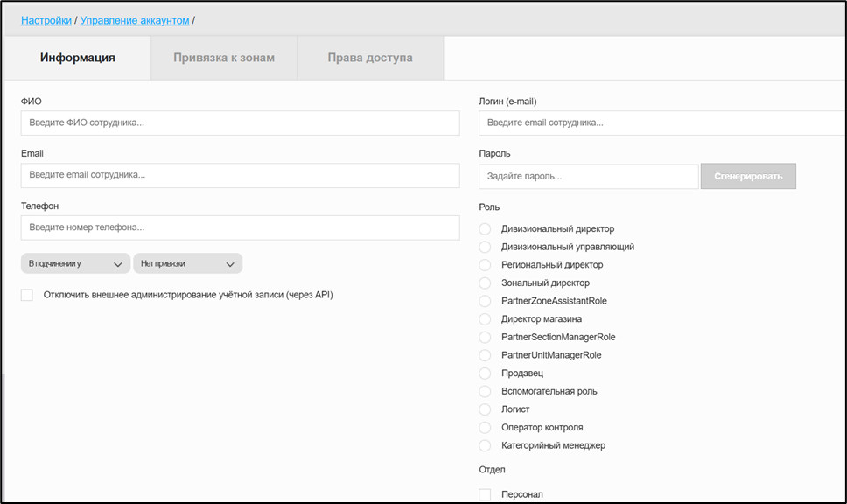Expand the В подчинении у dropdown
The height and width of the screenshot is (504, 847).
tap(75, 263)
